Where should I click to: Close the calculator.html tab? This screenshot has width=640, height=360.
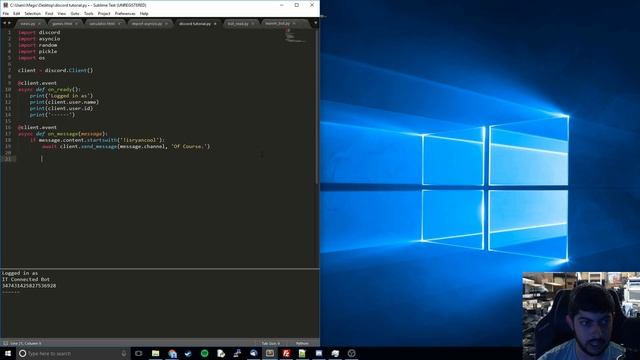coord(119,24)
